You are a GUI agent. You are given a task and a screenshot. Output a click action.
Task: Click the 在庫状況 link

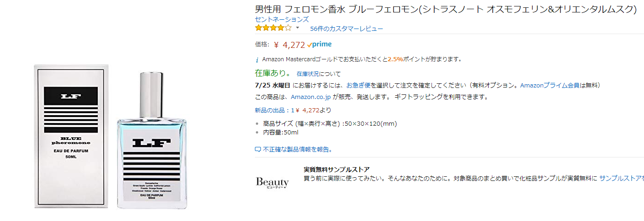(x=307, y=74)
